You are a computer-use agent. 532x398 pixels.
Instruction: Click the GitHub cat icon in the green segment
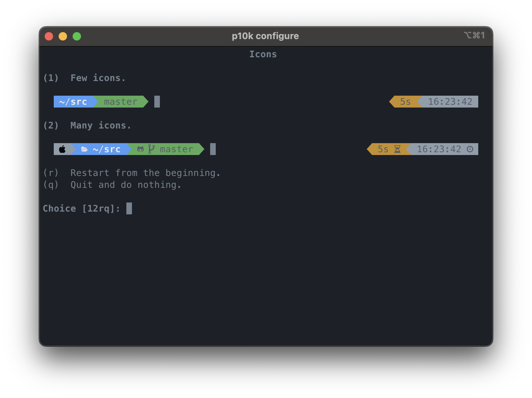pos(140,149)
